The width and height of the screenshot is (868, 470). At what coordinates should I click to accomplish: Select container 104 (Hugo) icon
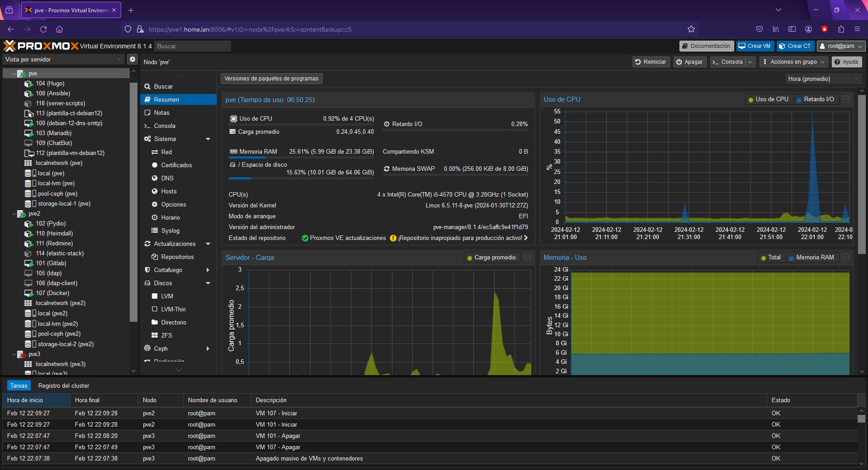pos(28,84)
